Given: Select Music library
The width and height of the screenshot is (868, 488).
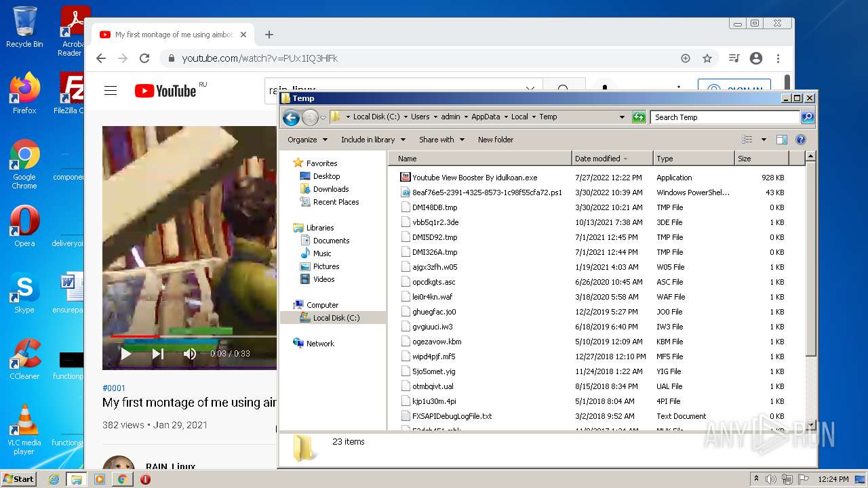Looking at the screenshot, I should [x=322, y=253].
